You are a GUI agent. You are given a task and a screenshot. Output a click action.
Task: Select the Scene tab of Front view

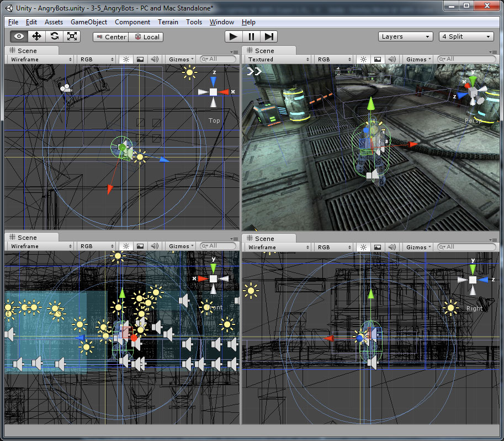click(31, 237)
